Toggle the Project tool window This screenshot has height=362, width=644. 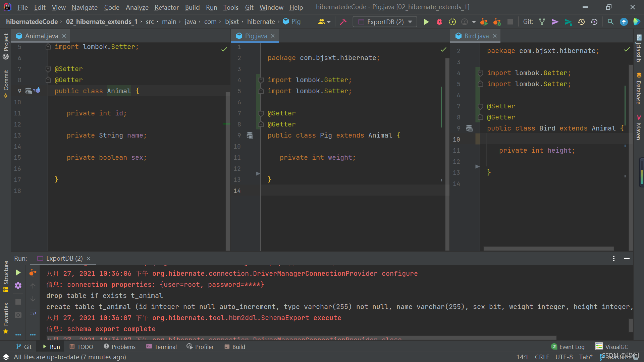point(6,46)
